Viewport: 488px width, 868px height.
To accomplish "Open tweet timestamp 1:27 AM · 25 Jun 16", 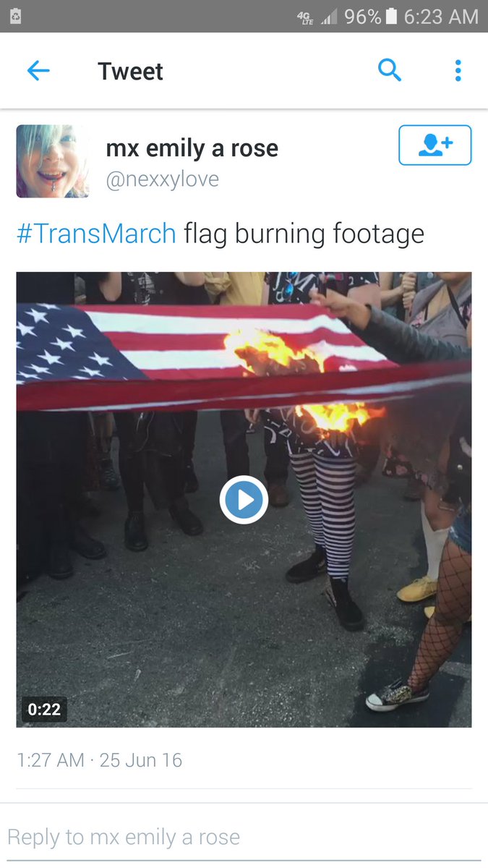I will click(99, 760).
